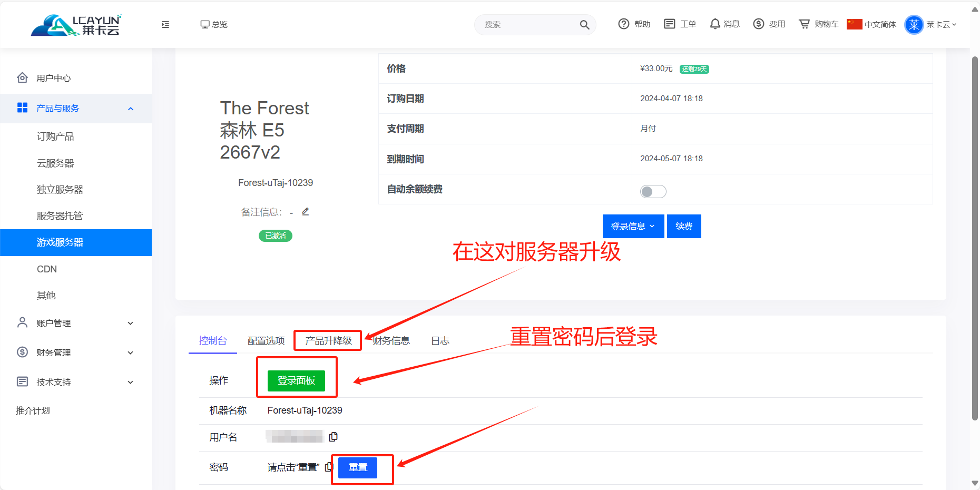980x490 pixels.
Task: Collapse the 产品与服务 menu chevron
Action: coord(131,109)
